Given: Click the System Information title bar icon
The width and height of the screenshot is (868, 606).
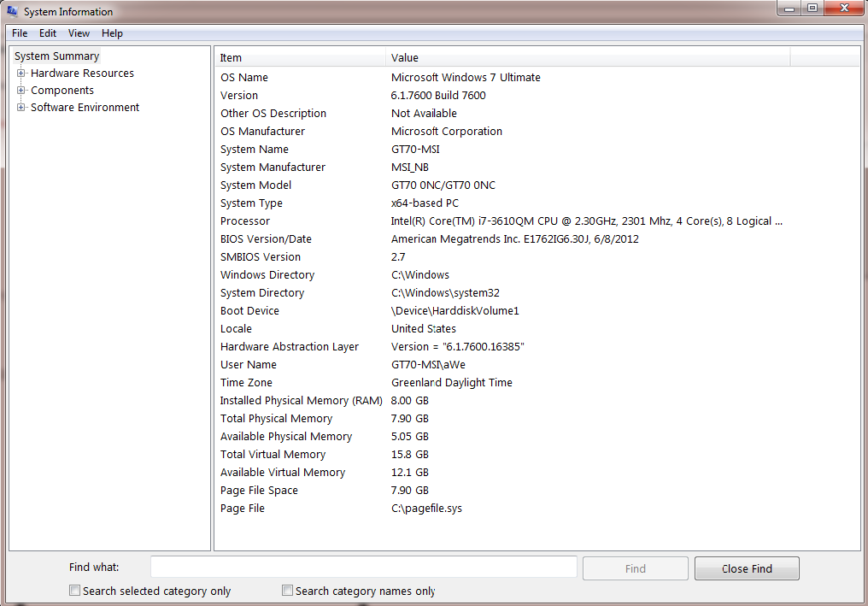Looking at the screenshot, I should tap(12, 11).
